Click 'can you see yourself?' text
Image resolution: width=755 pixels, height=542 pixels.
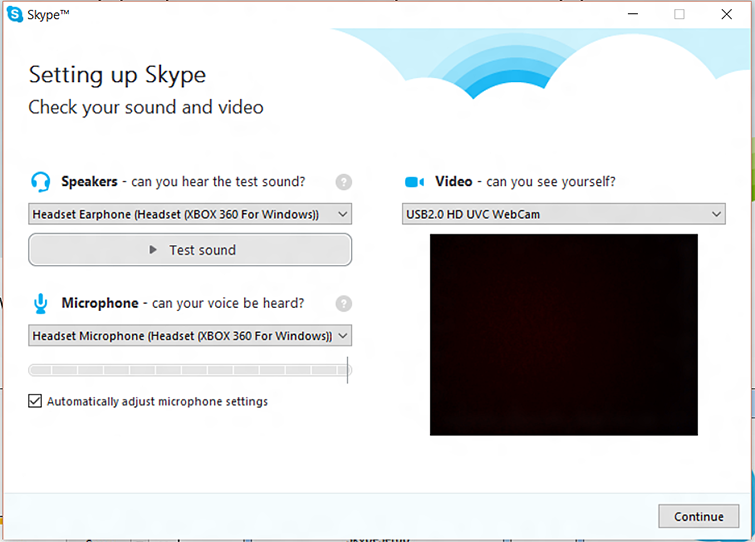point(551,182)
